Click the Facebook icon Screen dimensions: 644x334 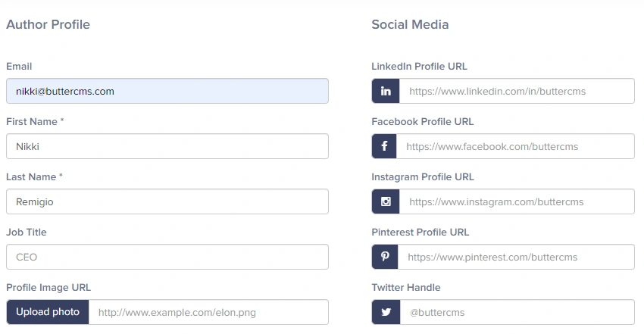coord(384,146)
